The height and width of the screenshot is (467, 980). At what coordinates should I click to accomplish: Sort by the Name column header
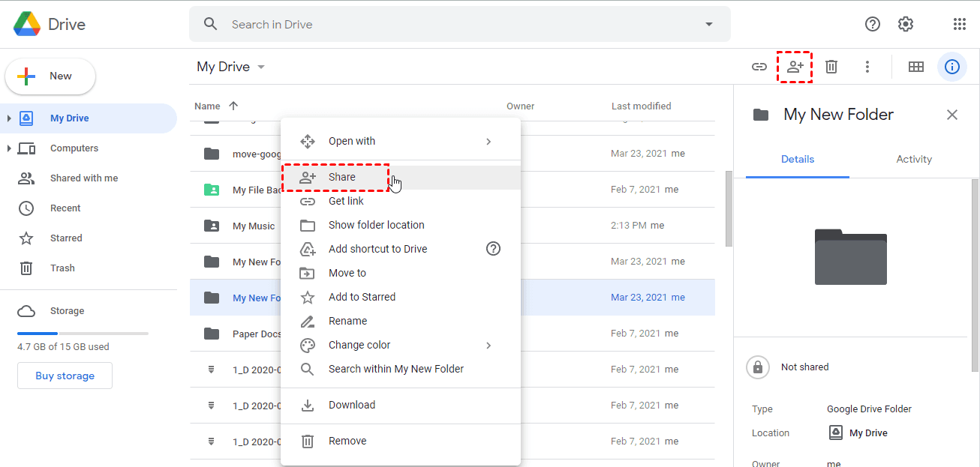point(207,106)
